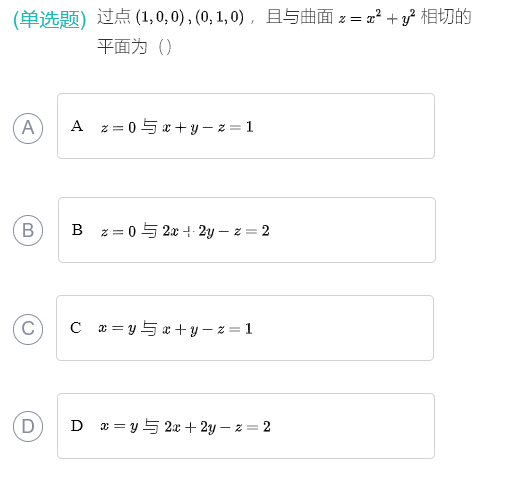Pick the circled D radio option
This screenshot has height=478, width=530.
pos(28,427)
